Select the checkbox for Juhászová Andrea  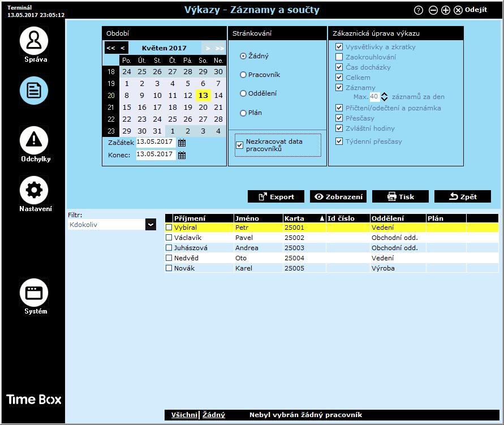169,248
